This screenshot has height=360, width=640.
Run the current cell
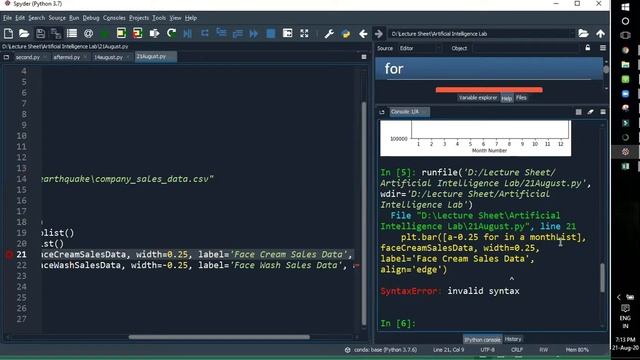pos(121,33)
